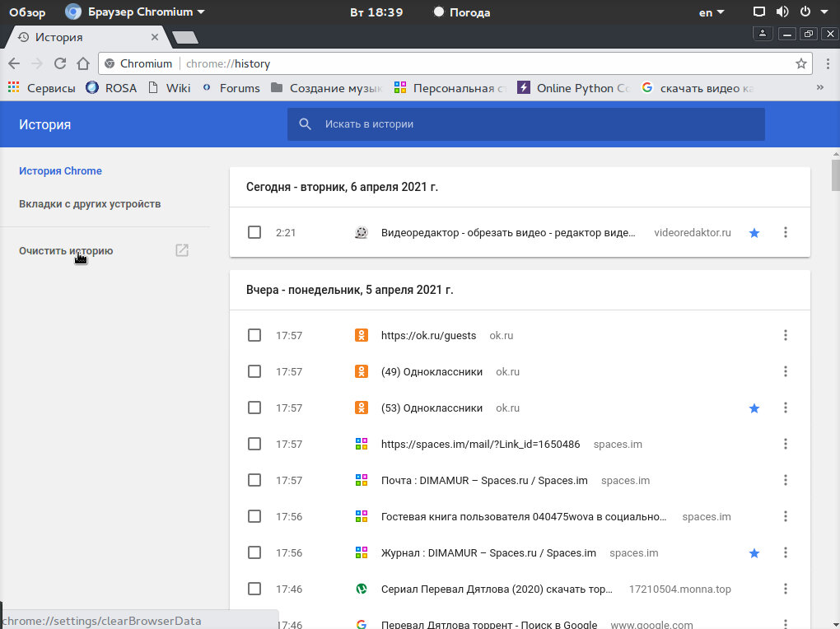Click the history page scrollbar thumb
840x629 pixels.
coord(835,175)
